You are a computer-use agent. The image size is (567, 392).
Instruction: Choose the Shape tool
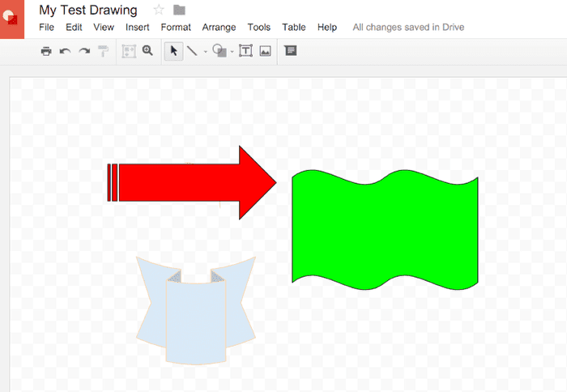220,51
